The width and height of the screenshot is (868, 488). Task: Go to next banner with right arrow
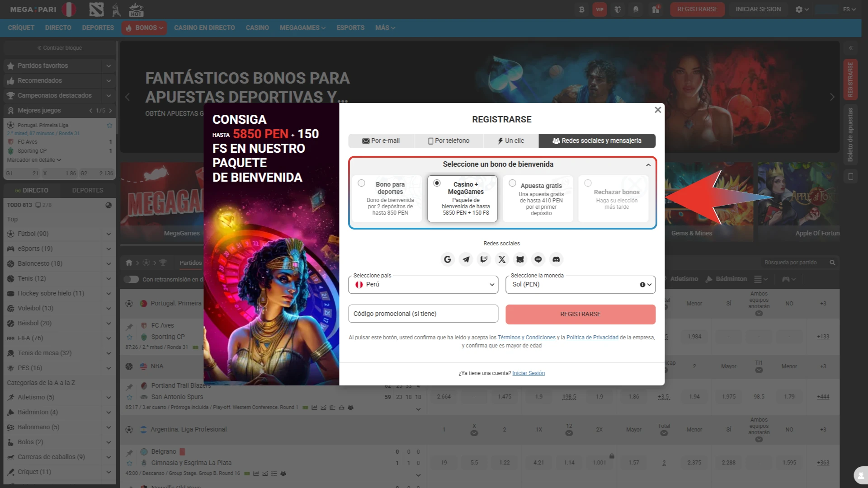(832, 97)
